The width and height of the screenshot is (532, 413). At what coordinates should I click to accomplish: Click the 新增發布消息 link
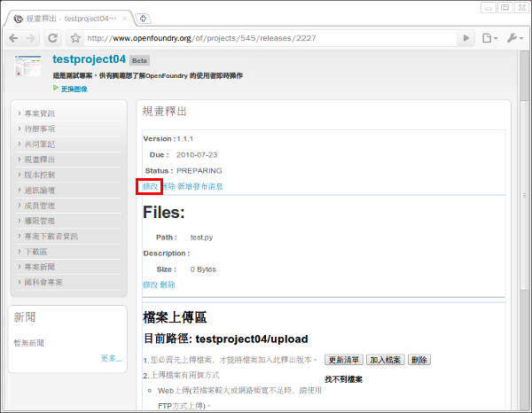[200, 186]
